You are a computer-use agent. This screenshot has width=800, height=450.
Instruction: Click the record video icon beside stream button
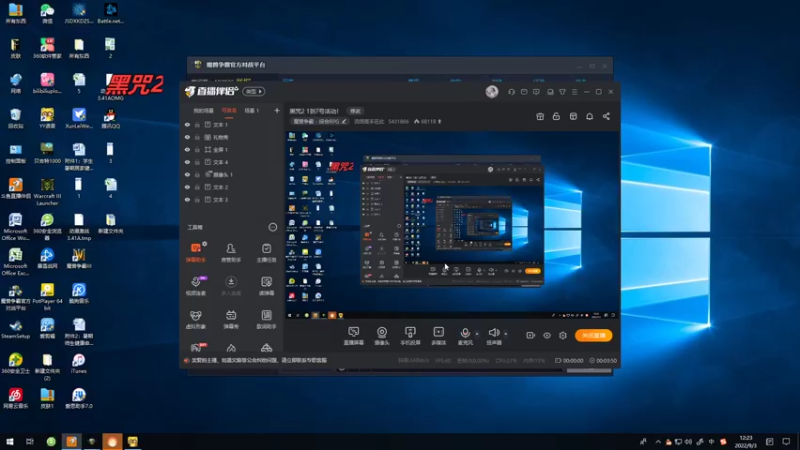coord(531,335)
